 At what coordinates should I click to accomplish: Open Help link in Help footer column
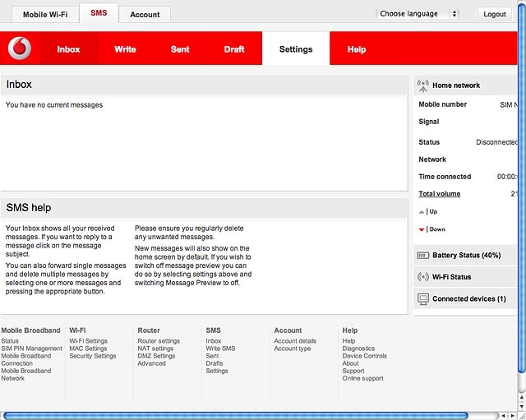[348, 341]
